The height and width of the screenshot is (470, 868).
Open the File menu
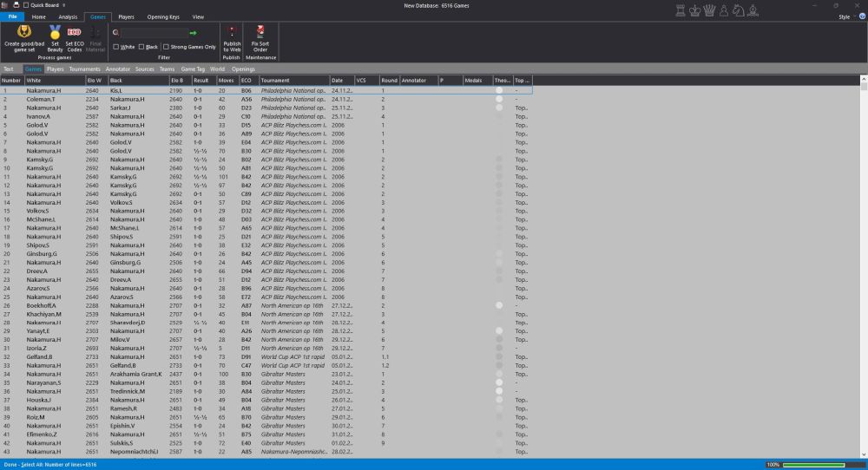pos(11,16)
